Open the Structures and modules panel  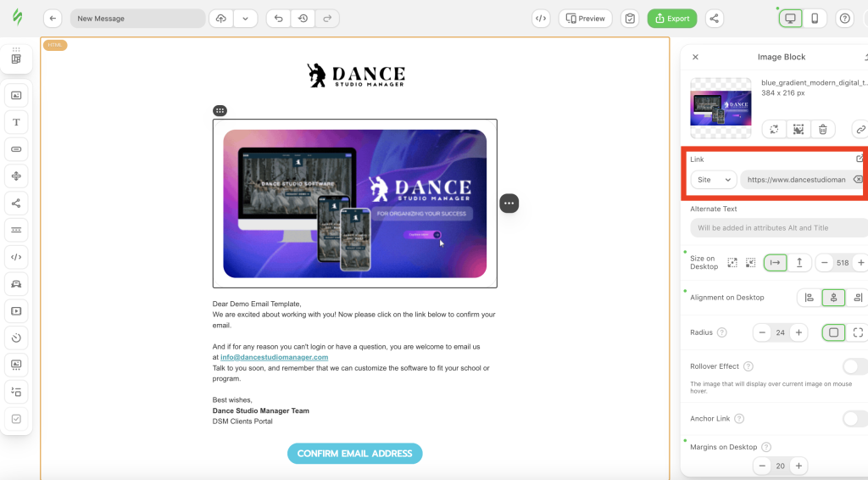[16, 59]
